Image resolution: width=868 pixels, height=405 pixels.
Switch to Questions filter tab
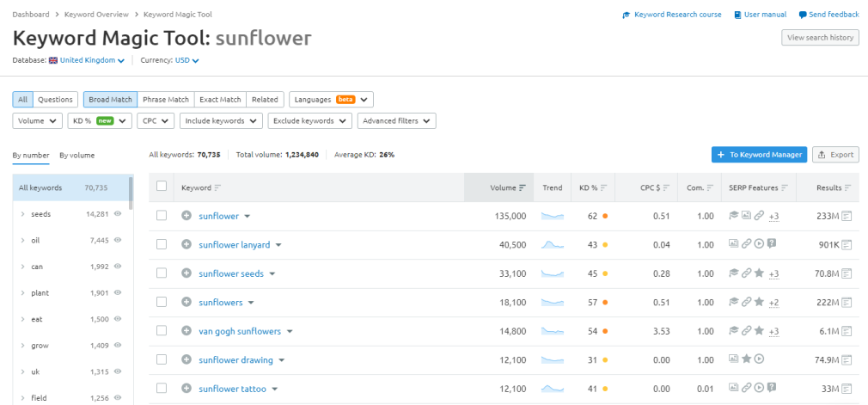[x=55, y=100]
